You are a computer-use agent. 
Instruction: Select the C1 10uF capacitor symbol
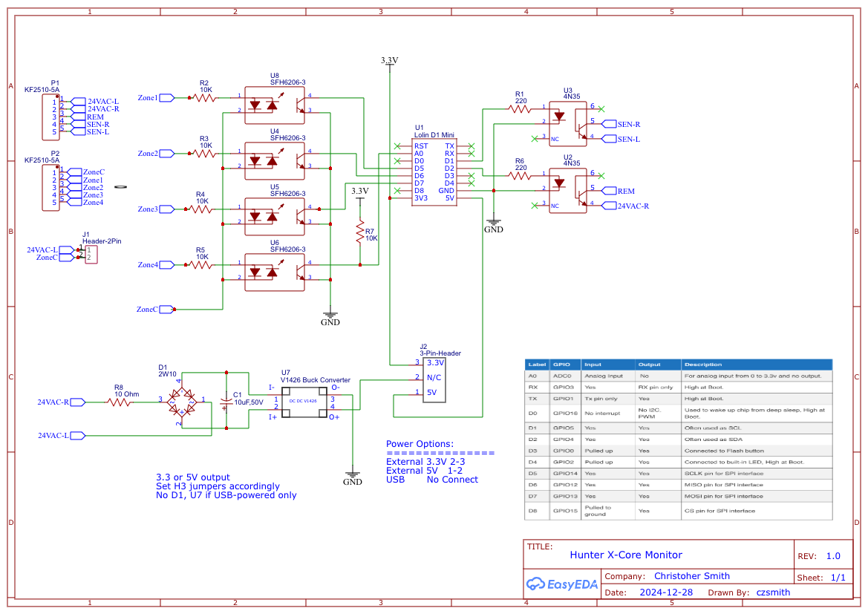pos(226,402)
